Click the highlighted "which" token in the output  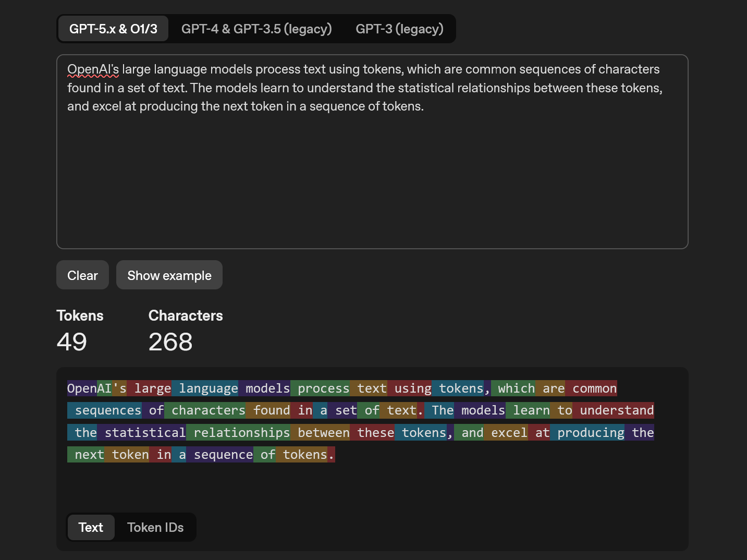tap(513, 388)
